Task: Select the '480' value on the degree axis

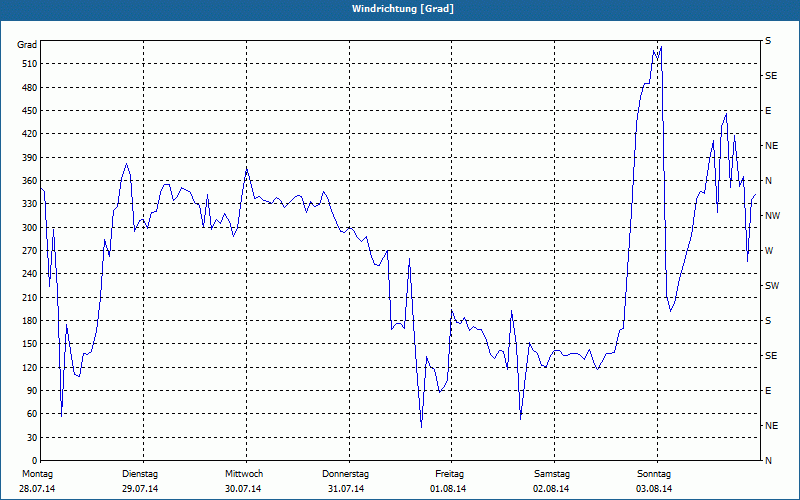Action: click(30, 87)
